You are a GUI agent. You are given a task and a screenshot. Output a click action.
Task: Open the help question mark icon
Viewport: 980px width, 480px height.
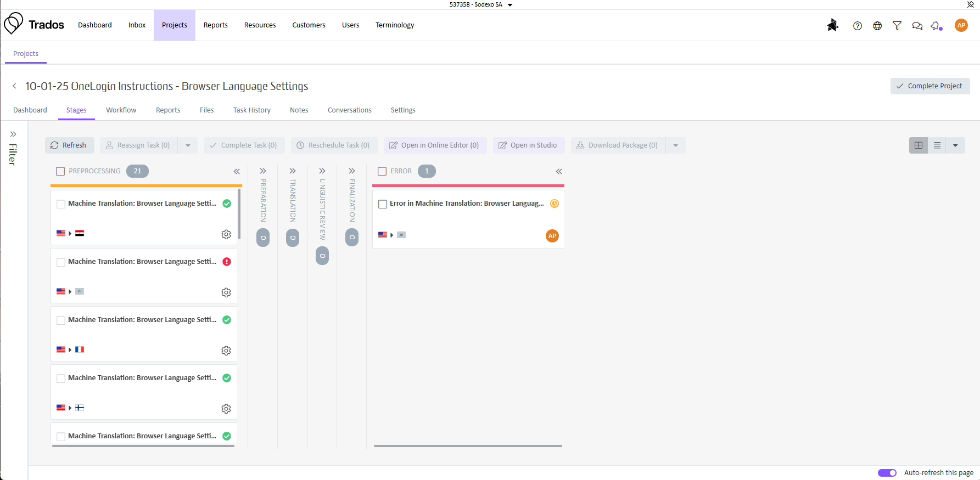(x=857, y=26)
